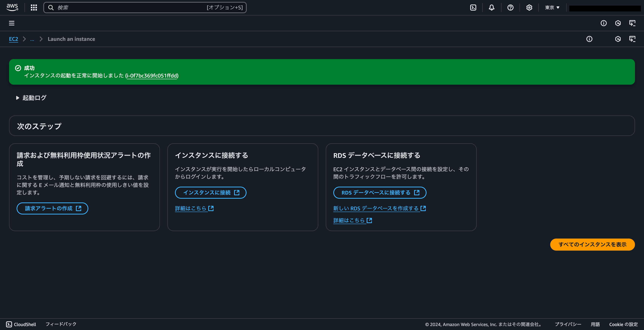
Task: Open the フィードバック footer item
Action: tap(61, 324)
